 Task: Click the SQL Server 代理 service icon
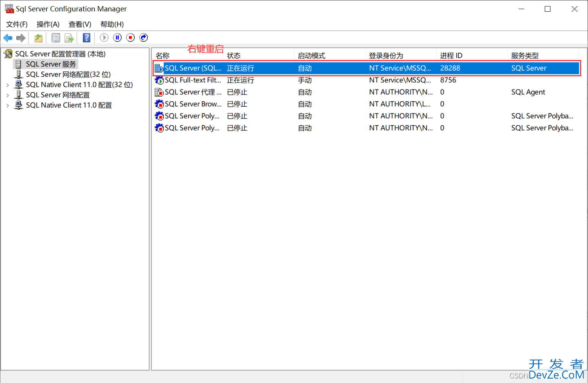click(159, 92)
